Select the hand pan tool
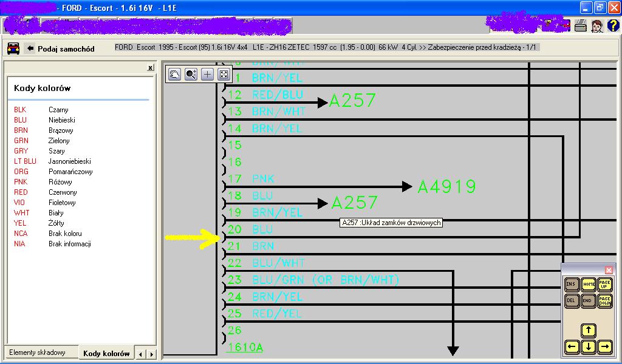 175,74
